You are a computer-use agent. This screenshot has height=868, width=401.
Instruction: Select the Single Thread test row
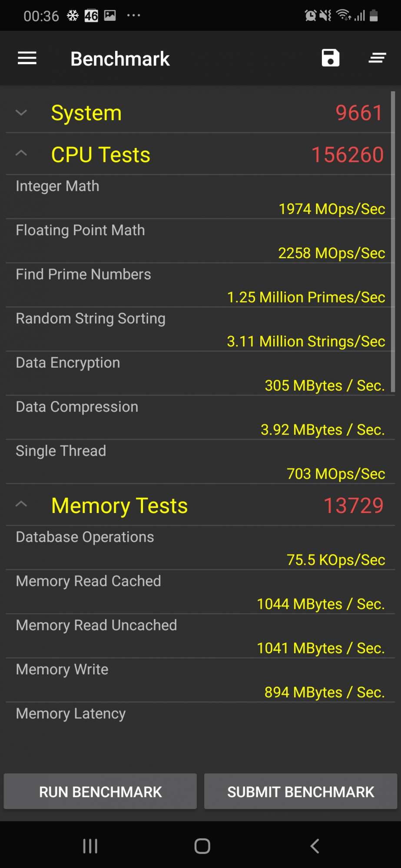(x=200, y=462)
